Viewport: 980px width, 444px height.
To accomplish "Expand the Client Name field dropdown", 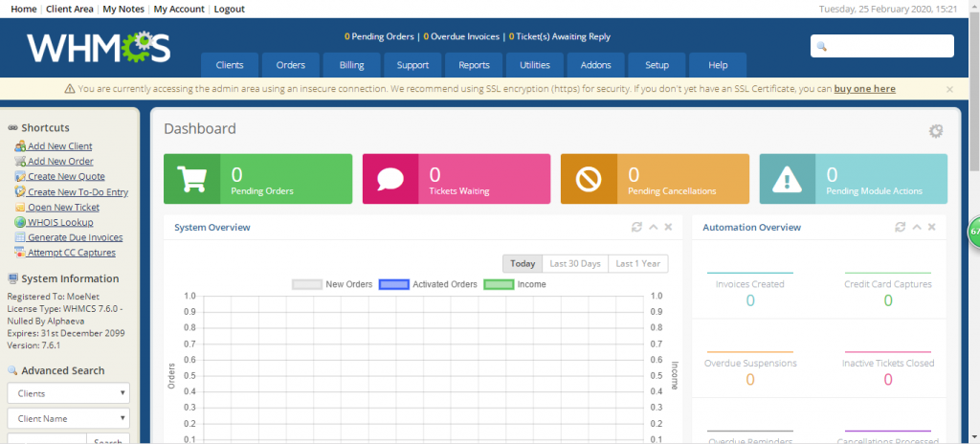I will [70, 418].
